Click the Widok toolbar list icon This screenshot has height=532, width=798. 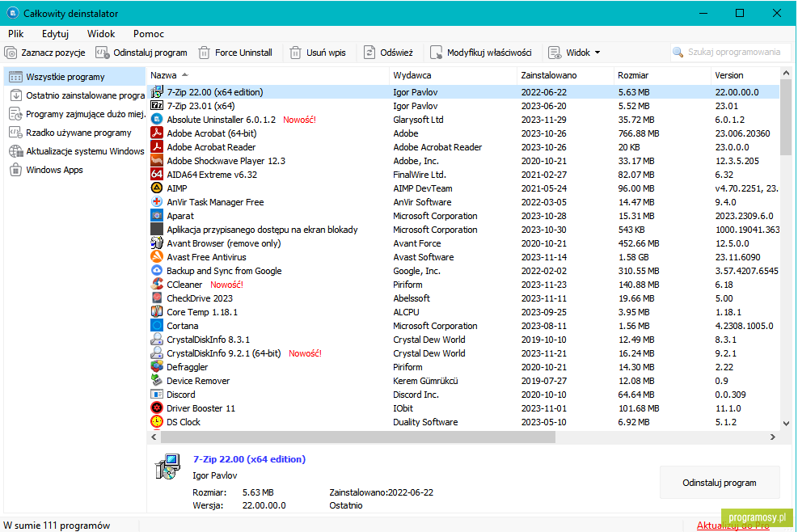pos(555,53)
